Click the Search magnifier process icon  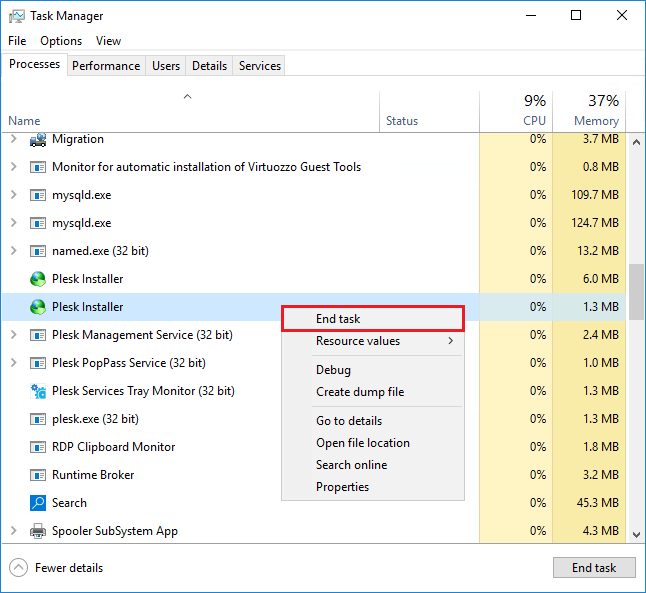[x=38, y=503]
